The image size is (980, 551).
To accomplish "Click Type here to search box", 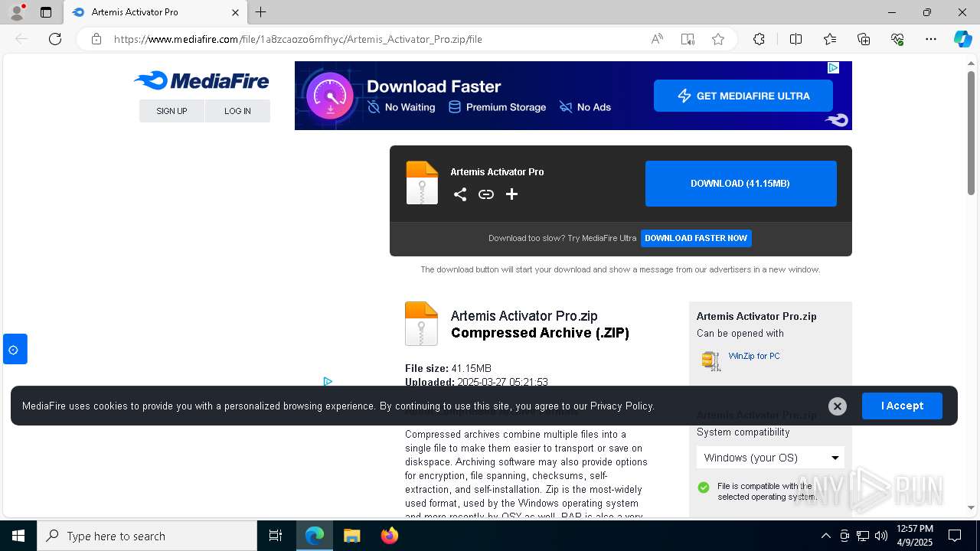I will tap(147, 536).
